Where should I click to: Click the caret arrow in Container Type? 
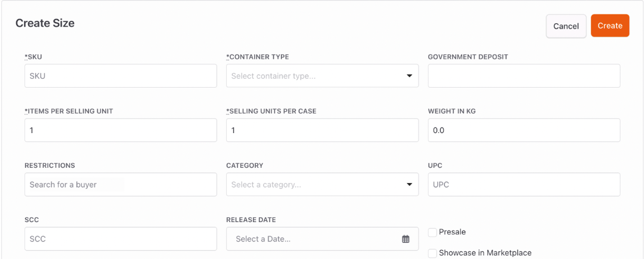pos(409,76)
